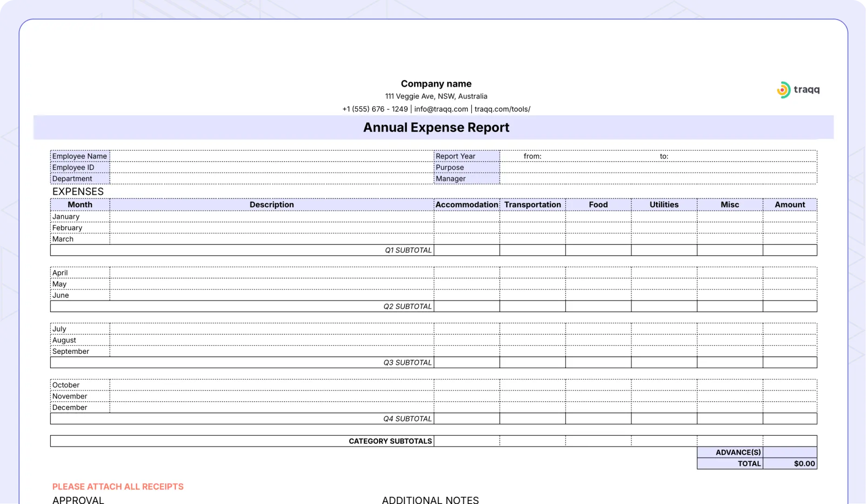Select the February row label
This screenshot has width=867, height=504.
pyautogui.click(x=67, y=228)
